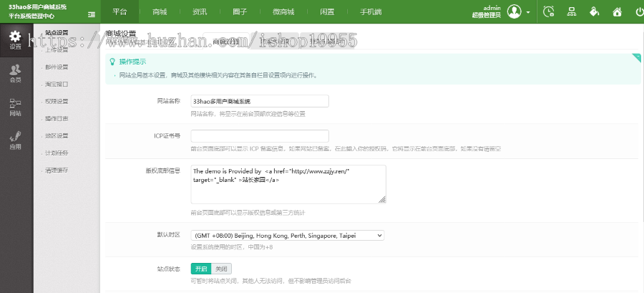Set site status to 关闭
Image resolution: width=644 pixels, height=293 pixels.
point(222,269)
